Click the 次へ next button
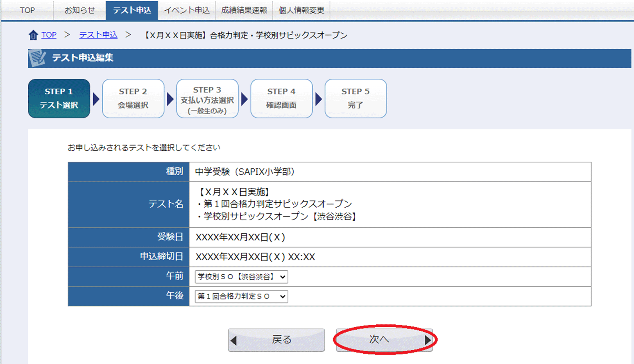The image size is (634, 364). tap(384, 340)
